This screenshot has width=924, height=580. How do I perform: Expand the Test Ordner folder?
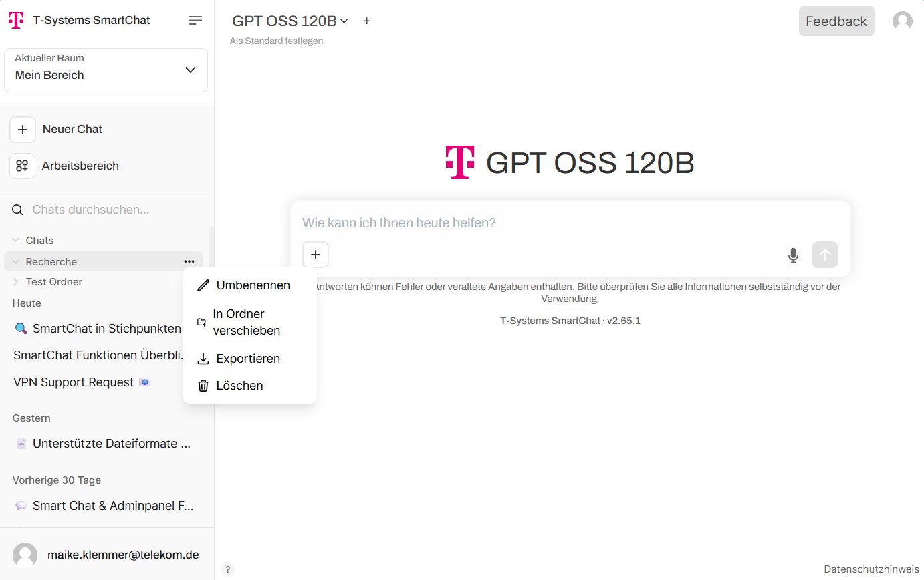coord(15,281)
